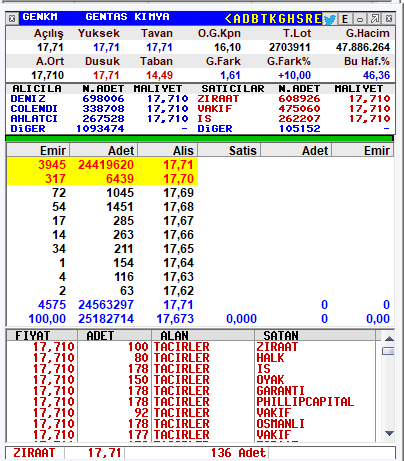Select seller IS with 262207 lots
This screenshot has height=461, width=404.
click(293, 119)
